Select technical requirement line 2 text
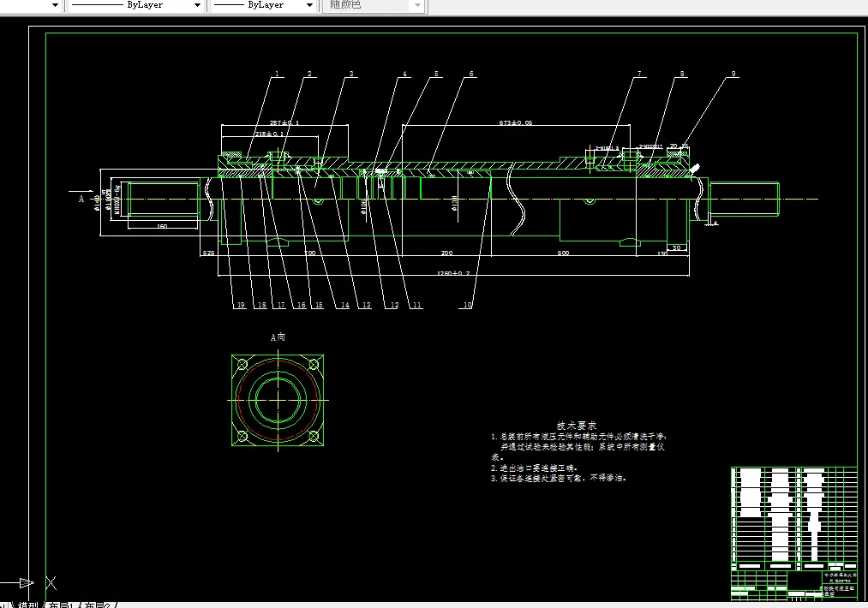The width and height of the screenshot is (868, 608). tap(534, 468)
